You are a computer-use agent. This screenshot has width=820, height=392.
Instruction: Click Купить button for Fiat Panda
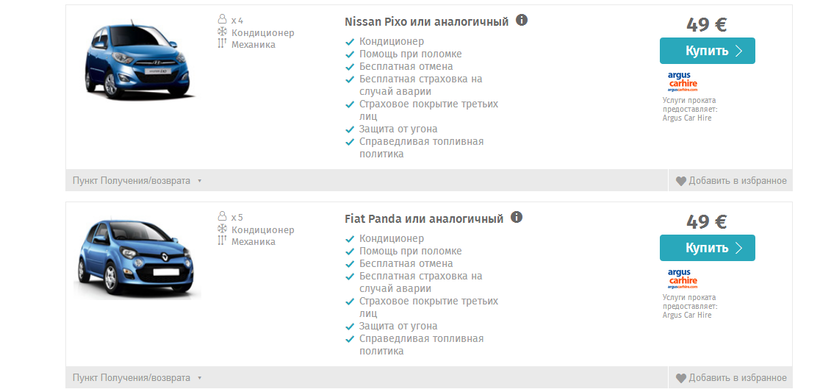(707, 248)
